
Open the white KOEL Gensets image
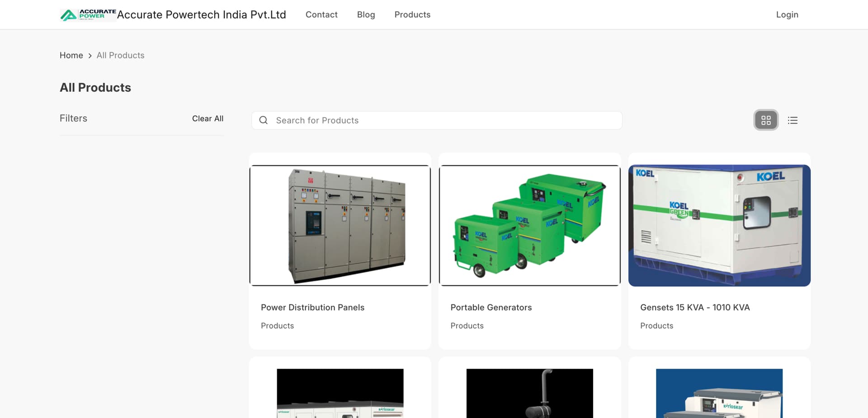coord(719,225)
